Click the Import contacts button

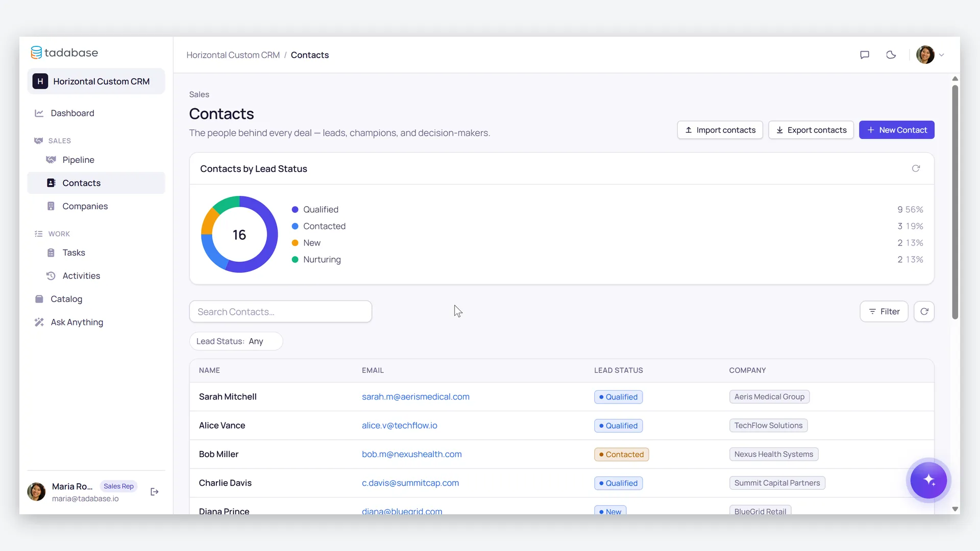pyautogui.click(x=720, y=130)
